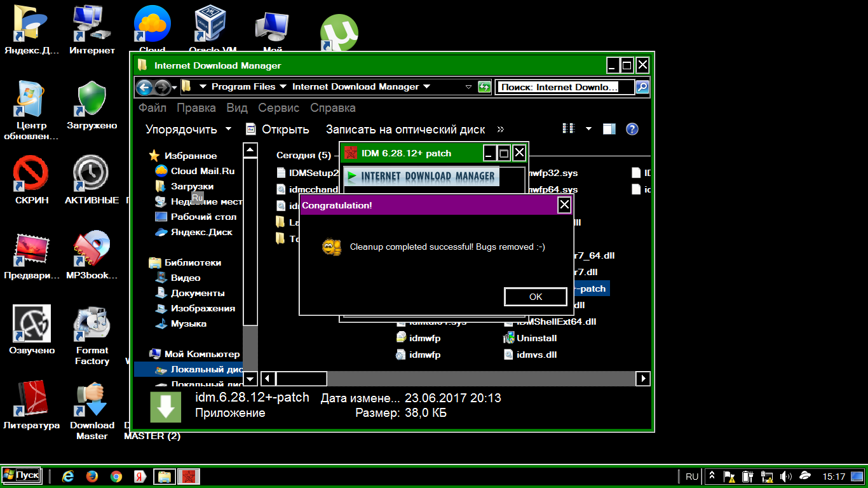Expand the breadcrumb arrow before Program Files
This screenshot has width=868, height=488.
[203, 86]
